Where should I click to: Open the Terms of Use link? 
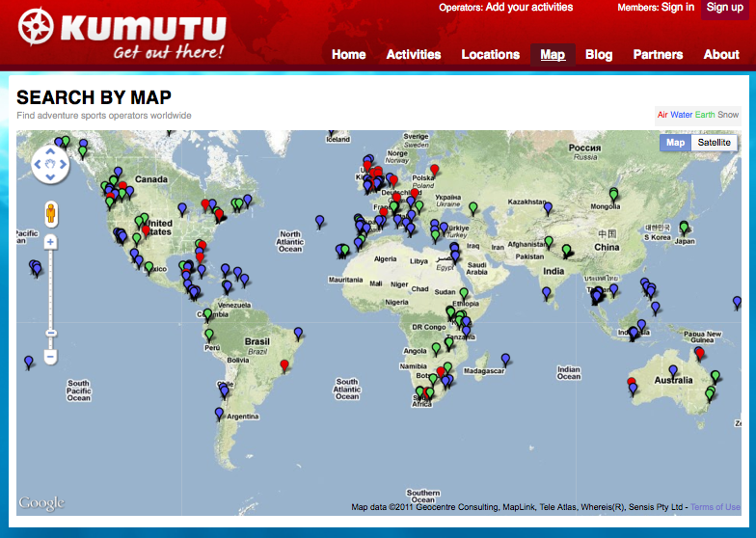[715, 507]
